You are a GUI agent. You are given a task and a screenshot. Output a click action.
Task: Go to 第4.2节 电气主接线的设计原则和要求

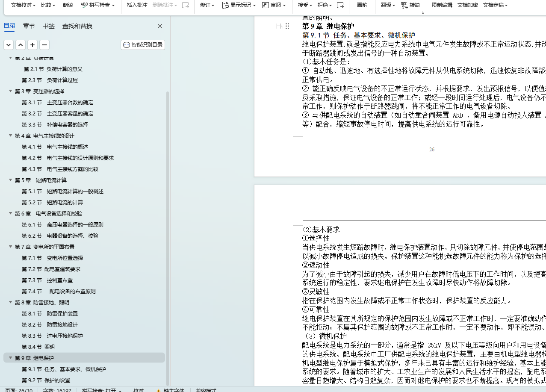[x=68, y=158]
